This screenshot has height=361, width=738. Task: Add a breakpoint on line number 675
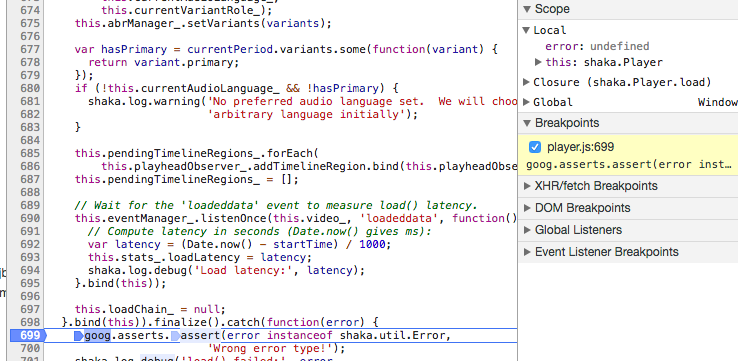(x=30, y=23)
